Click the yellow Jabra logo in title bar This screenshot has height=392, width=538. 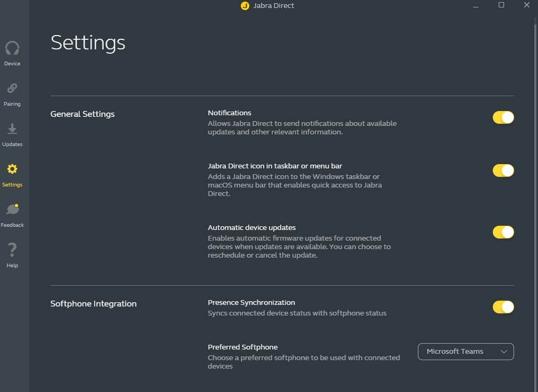pyautogui.click(x=245, y=6)
